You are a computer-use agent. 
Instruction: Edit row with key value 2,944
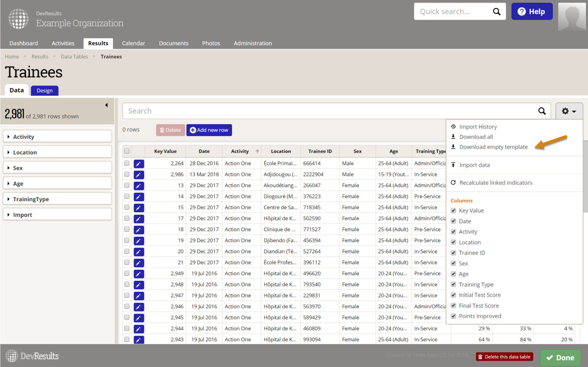coord(139,329)
